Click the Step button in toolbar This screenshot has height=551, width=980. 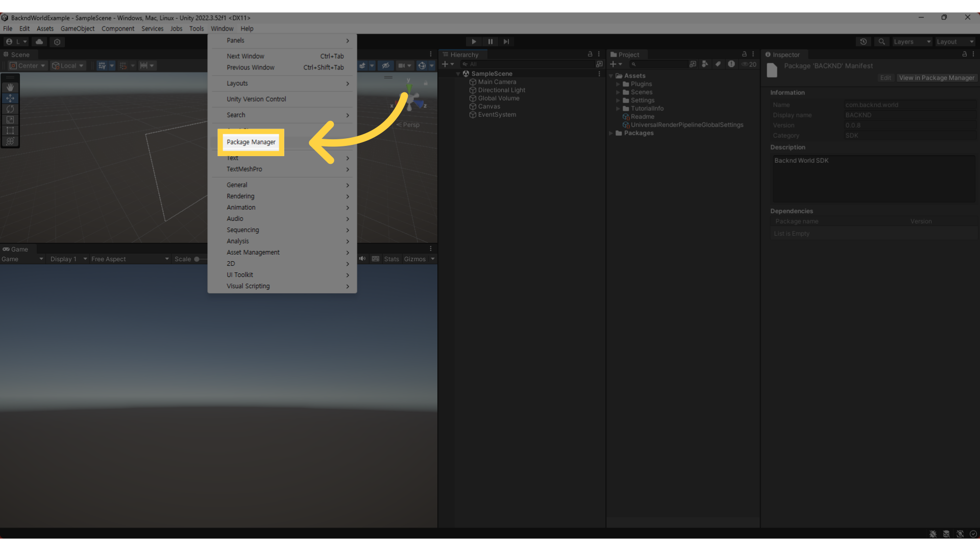click(x=506, y=41)
